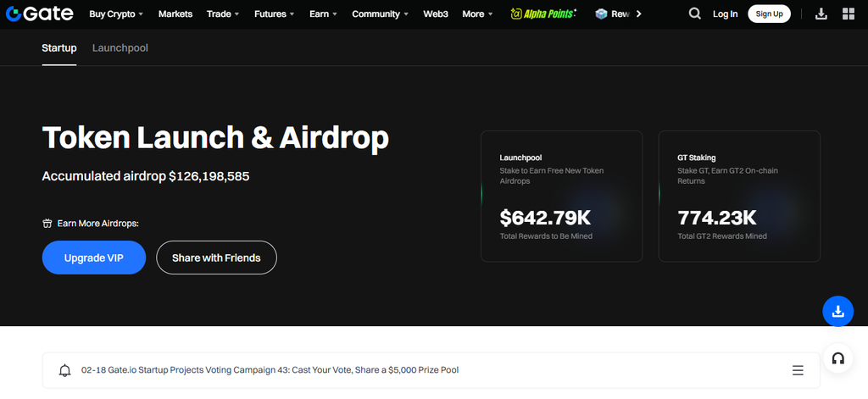Click the Stake GT, Earn GT2 On-chain Returns text
The image size is (868, 399).
728,176
